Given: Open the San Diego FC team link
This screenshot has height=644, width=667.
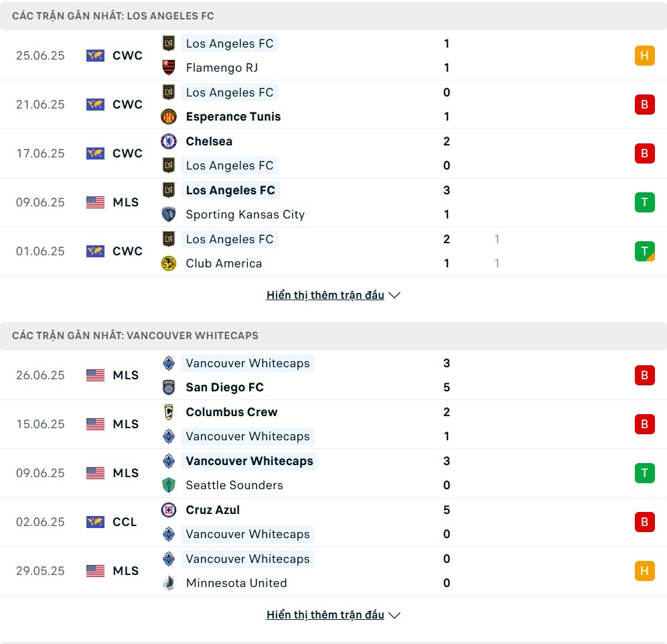Looking at the screenshot, I should [224, 387].
